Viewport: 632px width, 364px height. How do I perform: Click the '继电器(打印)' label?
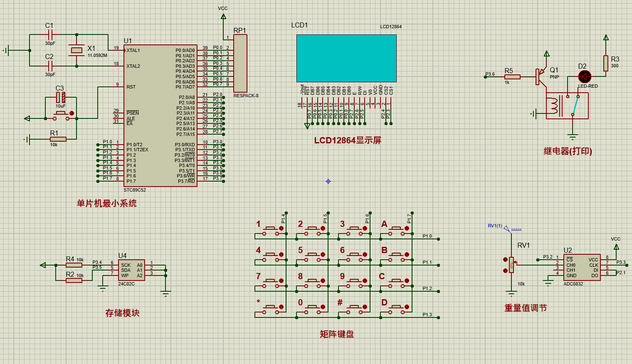(568, 151)
